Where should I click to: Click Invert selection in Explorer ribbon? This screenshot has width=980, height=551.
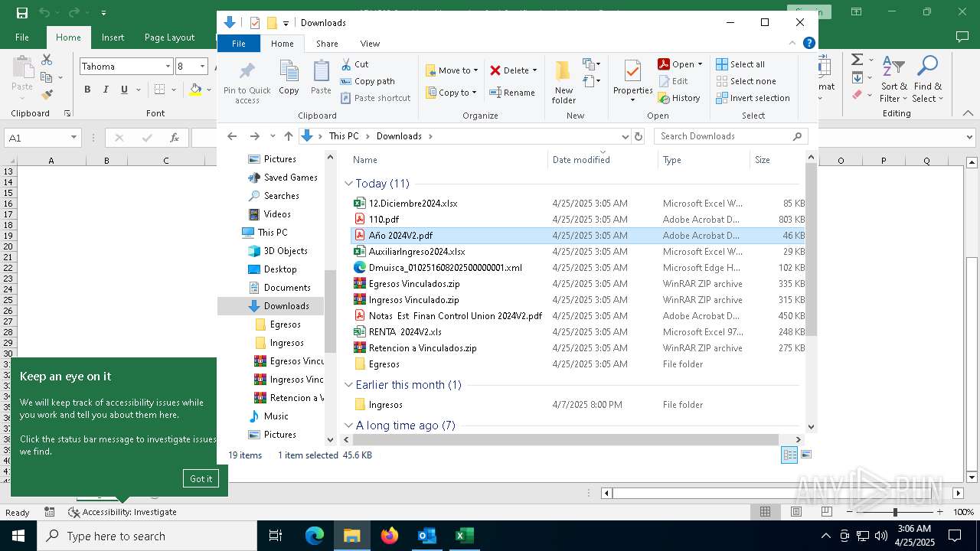753,98
